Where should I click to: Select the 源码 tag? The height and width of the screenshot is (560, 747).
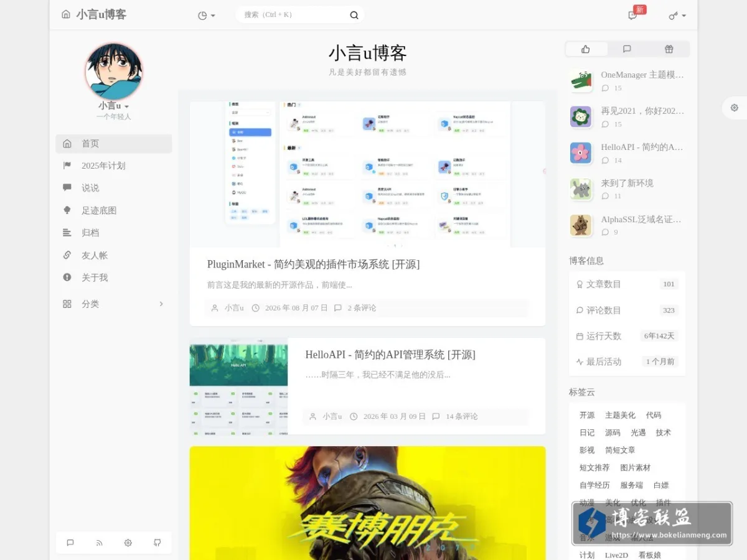click(x=613, y=432)
